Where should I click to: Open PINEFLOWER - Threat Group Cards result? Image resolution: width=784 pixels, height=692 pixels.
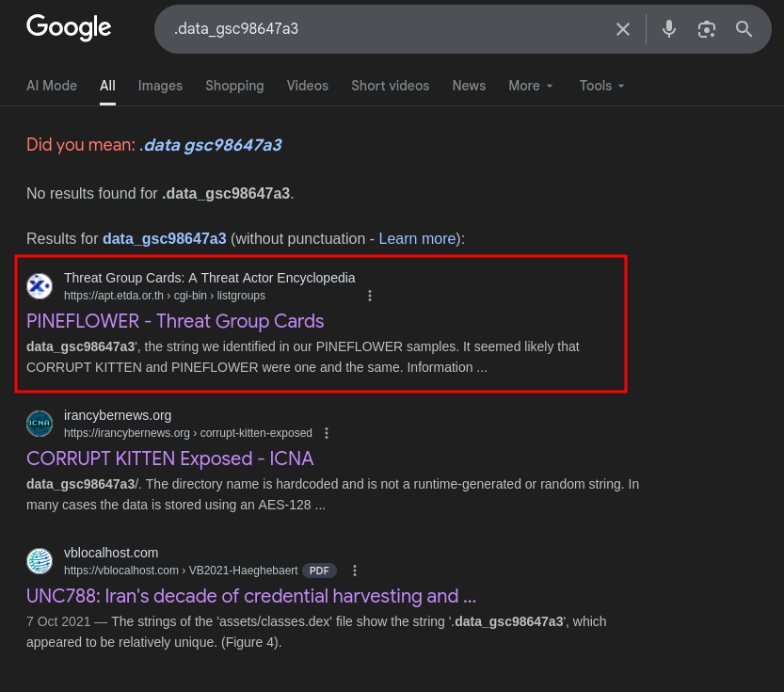pos(175,321)
